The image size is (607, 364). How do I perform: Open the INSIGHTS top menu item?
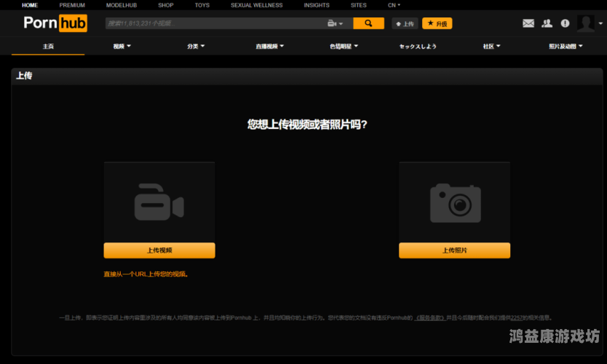coord(317,5)
